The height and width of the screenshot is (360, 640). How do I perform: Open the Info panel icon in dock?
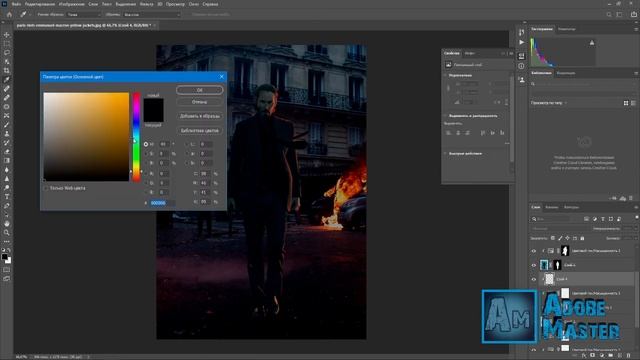[521, 66]
